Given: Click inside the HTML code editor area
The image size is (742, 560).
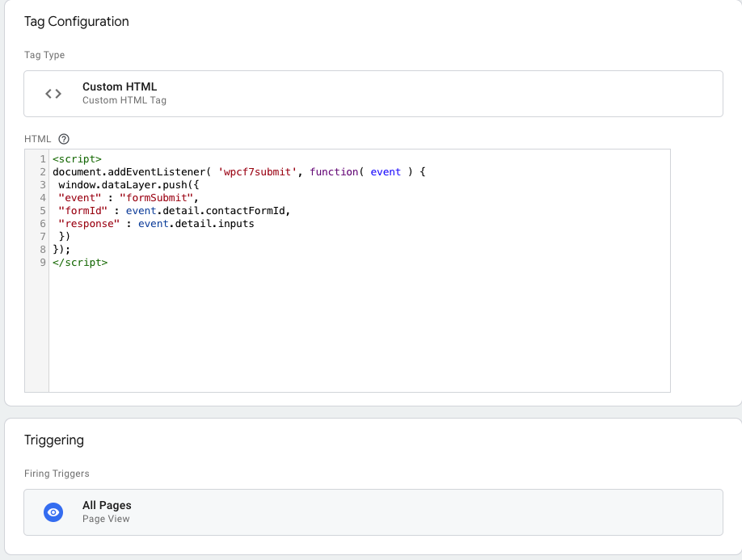Looking at the screenshot, I should click(x=359, y=271).
